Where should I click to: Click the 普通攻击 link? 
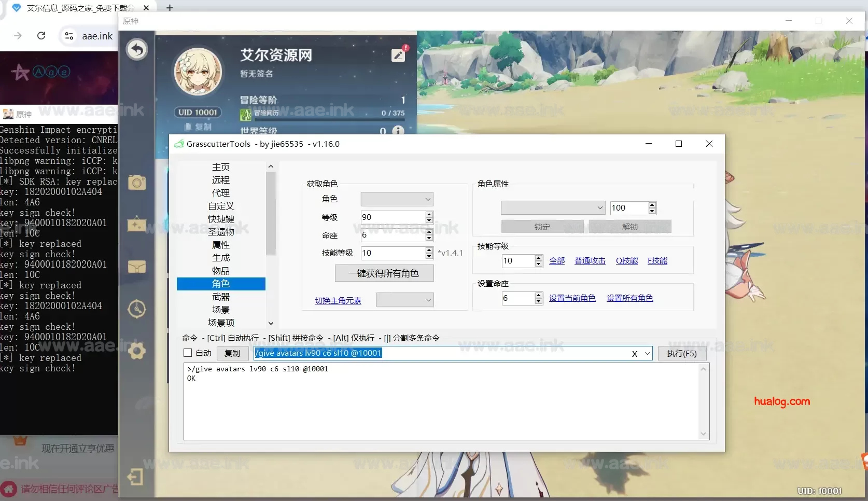590,261
